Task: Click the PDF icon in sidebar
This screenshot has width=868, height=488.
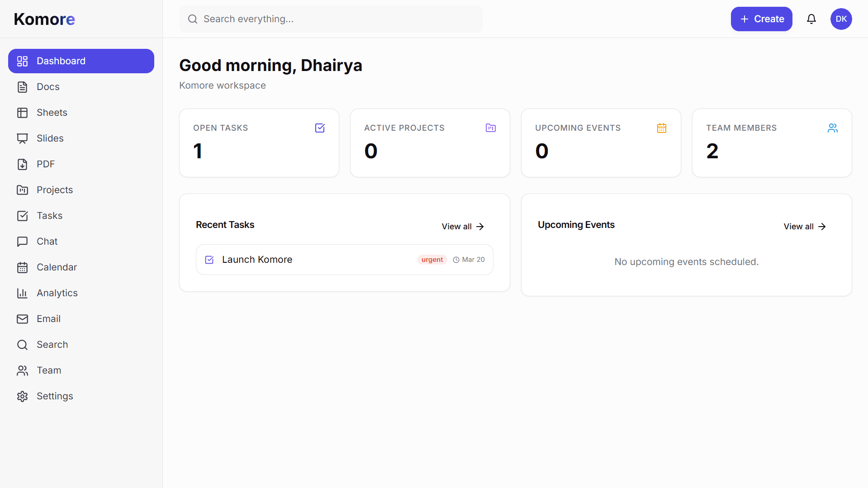Action: coord(23,164)
